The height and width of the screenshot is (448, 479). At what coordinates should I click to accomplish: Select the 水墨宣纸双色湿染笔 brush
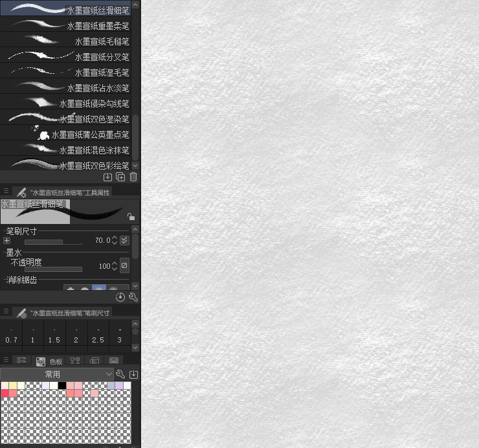click(x=65, y=118)
